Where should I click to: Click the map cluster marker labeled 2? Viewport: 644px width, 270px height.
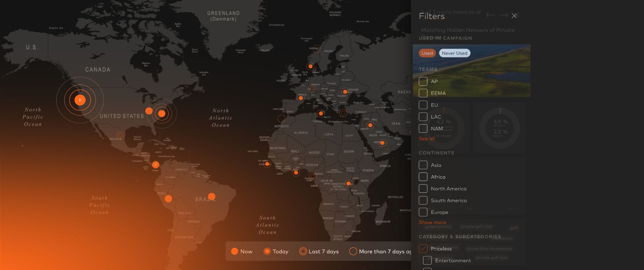[x=156, y=165]
